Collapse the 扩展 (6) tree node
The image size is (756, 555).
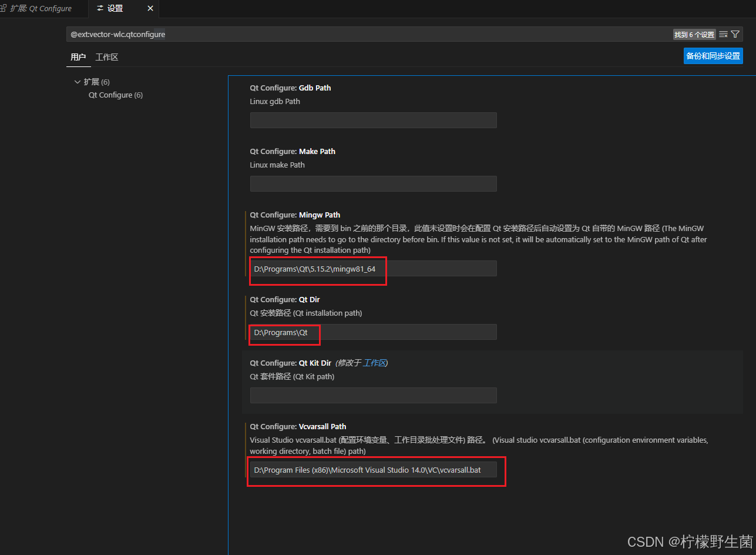[x=77, y=82]
